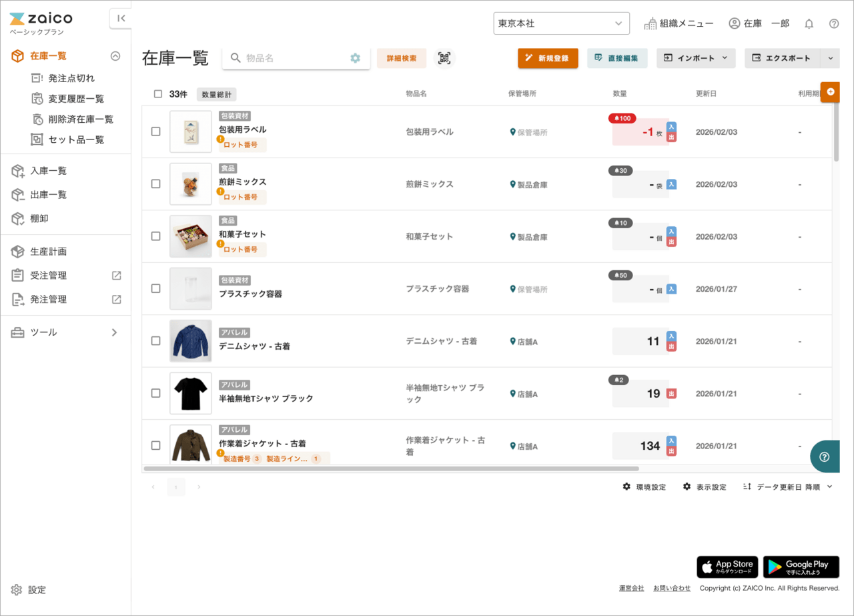
Task: Check the box for 煎餅ミックス row
Action: [155, 184]
